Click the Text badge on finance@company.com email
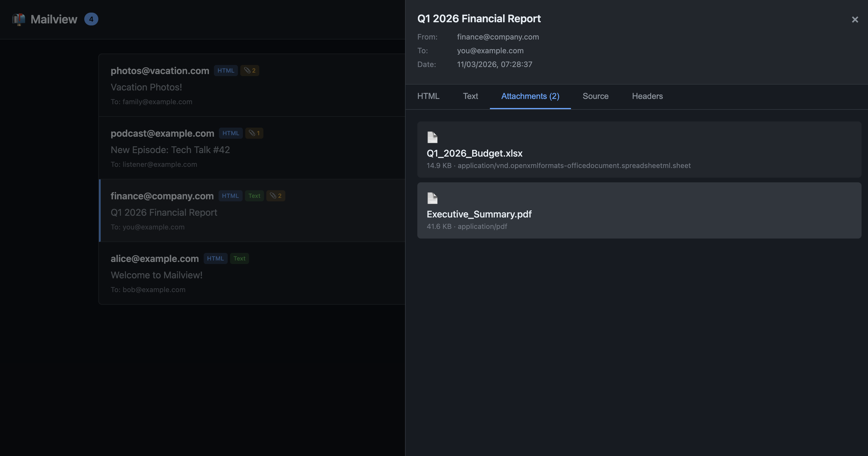This screenshot has height=456, width=868. [254, 196]
